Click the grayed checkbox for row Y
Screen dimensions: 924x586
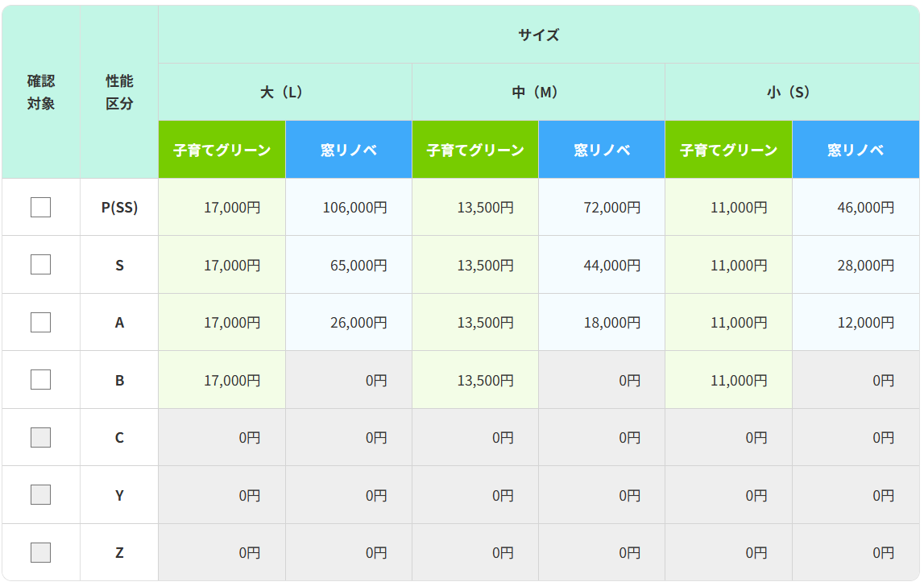41,494
